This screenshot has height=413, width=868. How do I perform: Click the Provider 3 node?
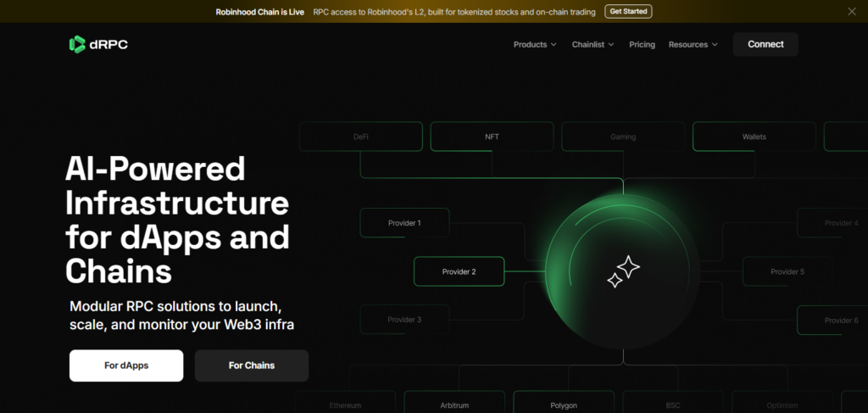404,320
